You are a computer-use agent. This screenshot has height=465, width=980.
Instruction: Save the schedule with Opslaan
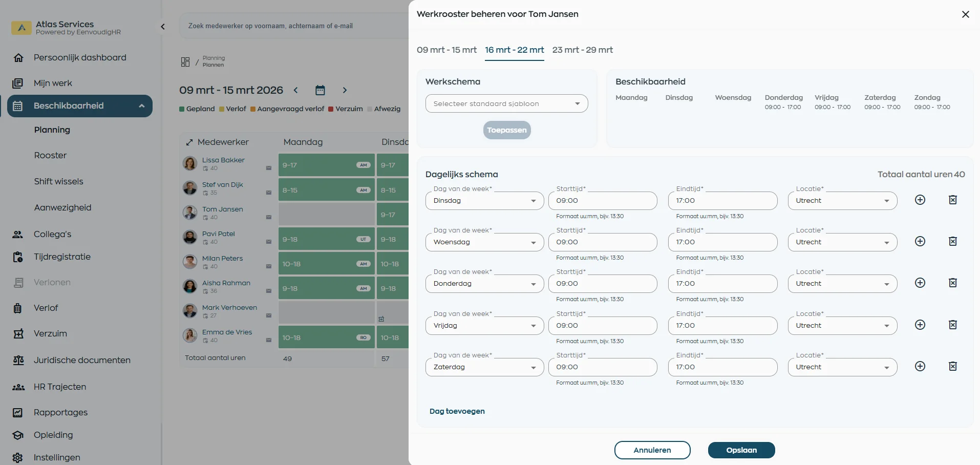tap(740, 450)
